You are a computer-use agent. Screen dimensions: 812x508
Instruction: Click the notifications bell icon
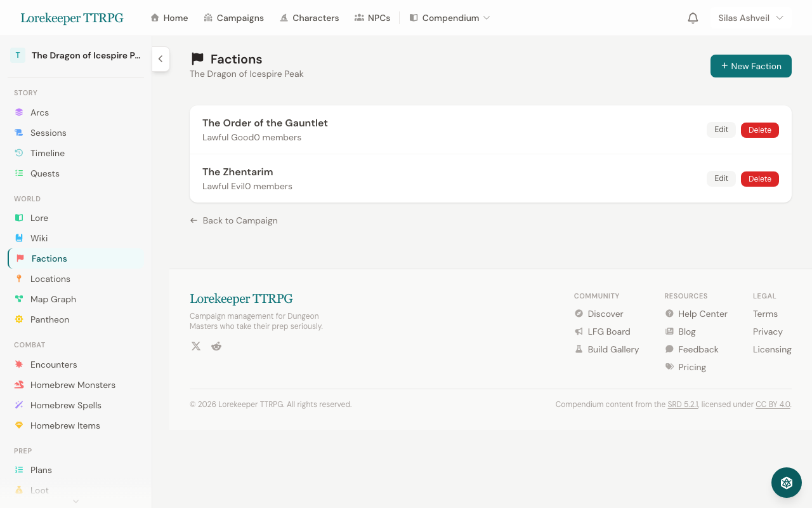pos(693,18)
